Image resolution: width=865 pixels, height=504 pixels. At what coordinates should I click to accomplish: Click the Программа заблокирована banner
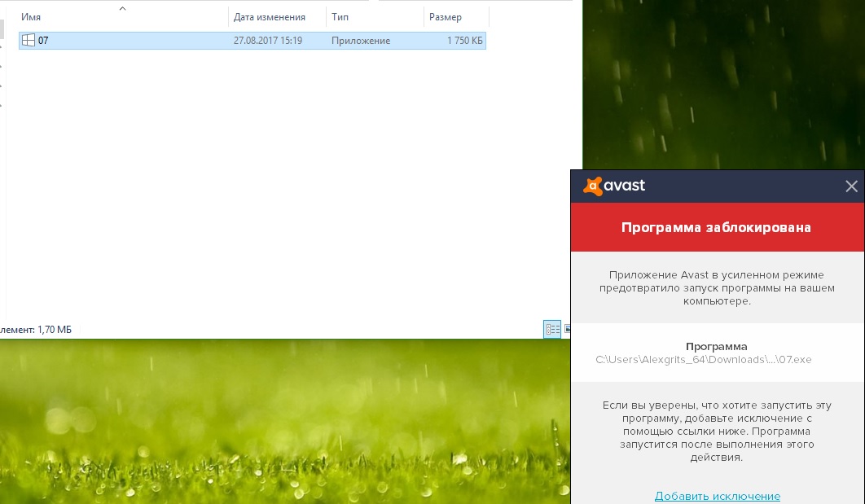717,227
